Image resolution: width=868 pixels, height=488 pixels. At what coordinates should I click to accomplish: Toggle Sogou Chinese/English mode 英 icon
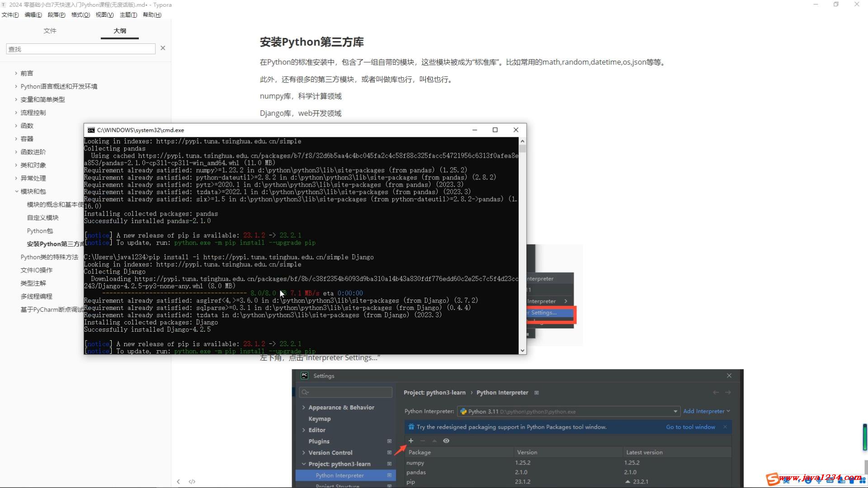786,480
